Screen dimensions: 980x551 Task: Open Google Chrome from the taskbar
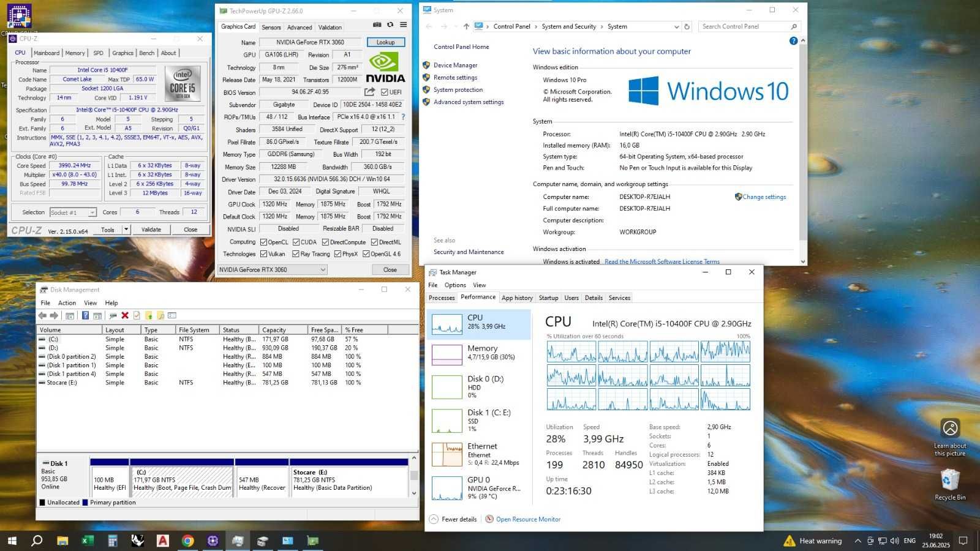pyautogui.click(x=187, y=541)
